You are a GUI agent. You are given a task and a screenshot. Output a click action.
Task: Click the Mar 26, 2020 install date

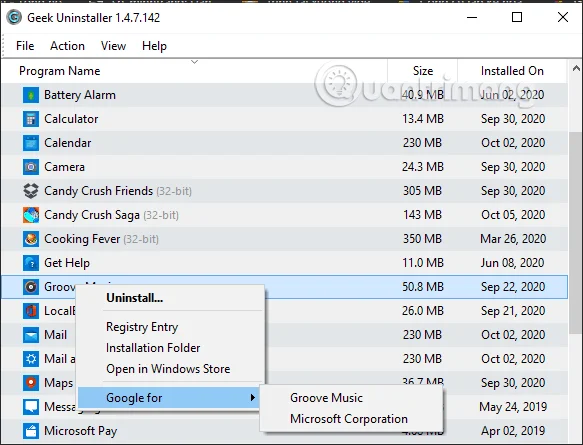513,239
